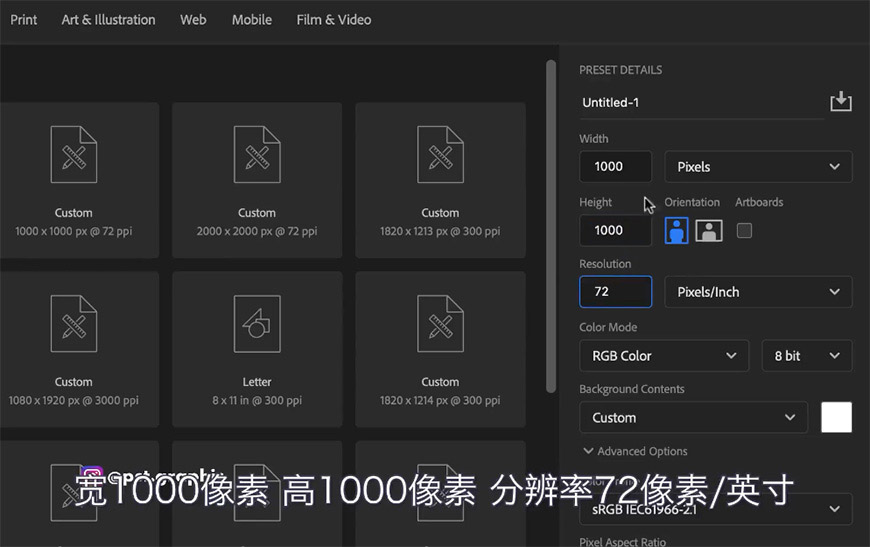This screenshot has width=870, height=547.
Task: Collapse the Advanced Options section
Action: point(636,451)
